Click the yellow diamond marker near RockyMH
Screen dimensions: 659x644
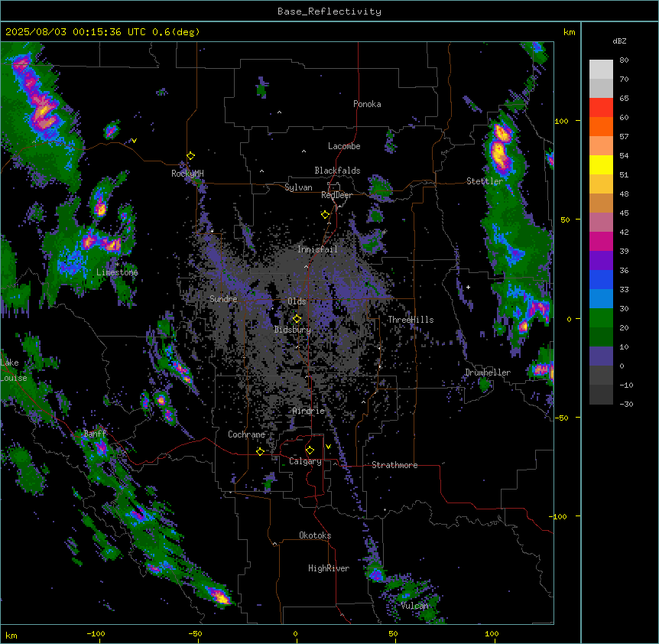[x=191, y=156]
